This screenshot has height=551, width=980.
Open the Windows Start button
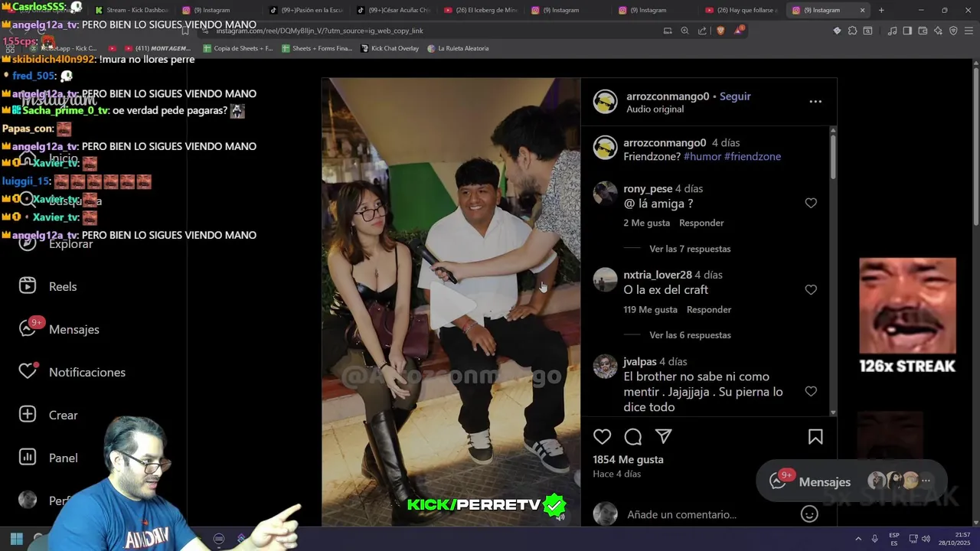pos(16,539)
